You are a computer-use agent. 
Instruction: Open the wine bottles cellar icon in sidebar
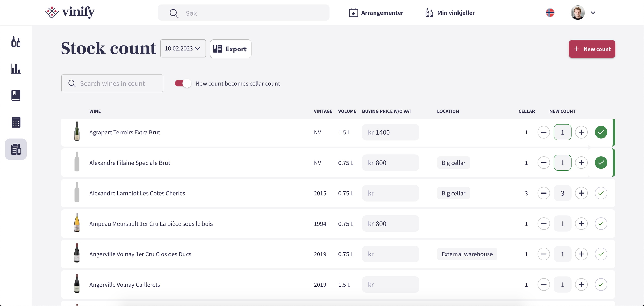[x=15, y=42]
